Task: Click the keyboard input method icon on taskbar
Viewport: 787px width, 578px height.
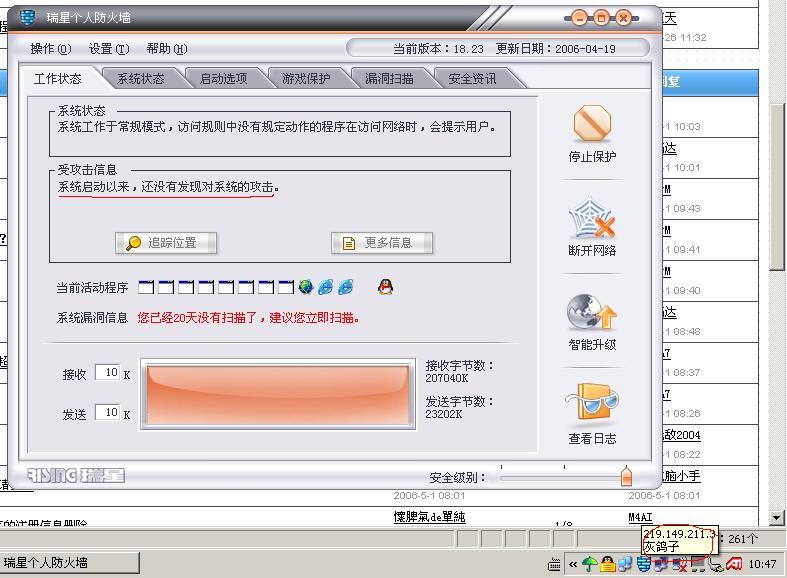Action: pyautogui.click(x=554, y=565)
